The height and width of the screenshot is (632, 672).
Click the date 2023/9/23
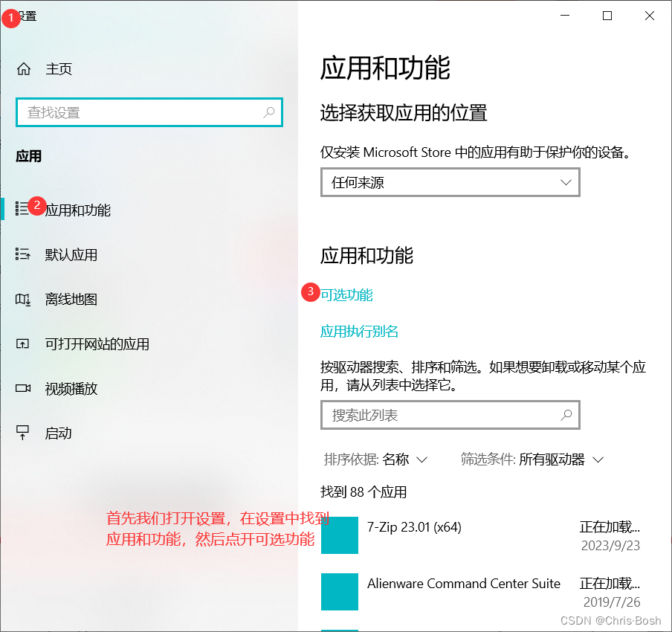[610, 546]
